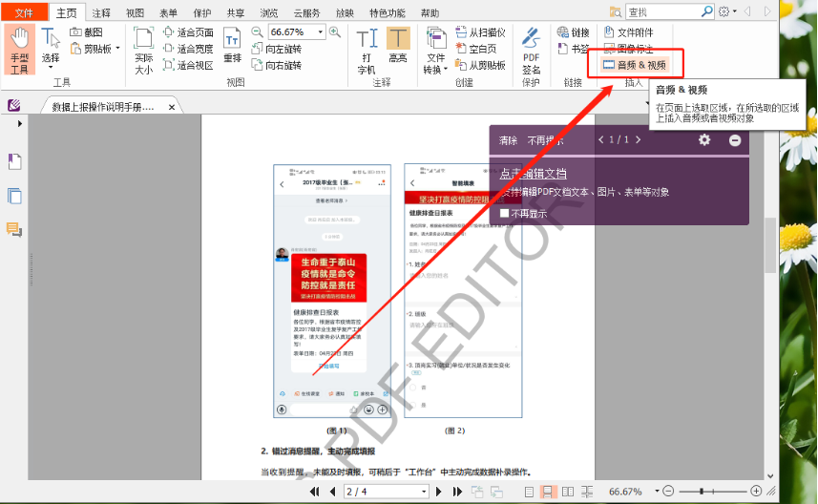Go to the next page
Image resolution: width=818 pixels, height=504 pixels.
click(x=439, y=492)
